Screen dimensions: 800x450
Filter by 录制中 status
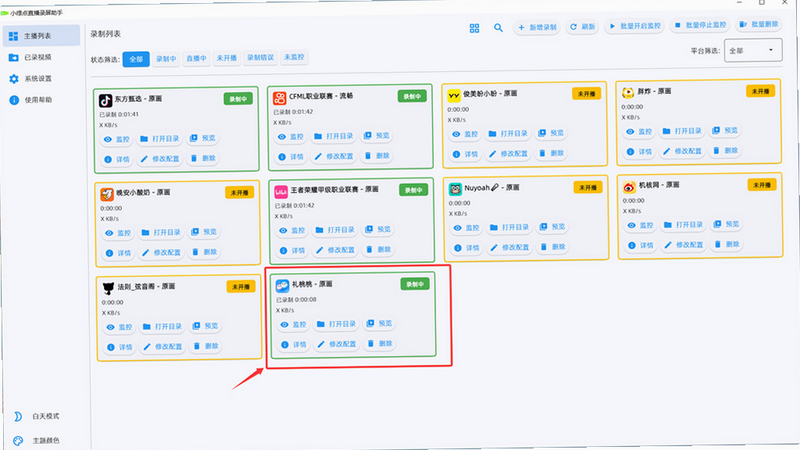[x=166, y=59]
